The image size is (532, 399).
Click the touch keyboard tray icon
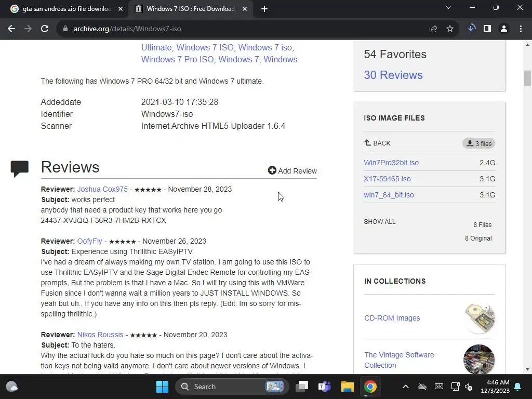pyautogui.click(x=438, y=387)
